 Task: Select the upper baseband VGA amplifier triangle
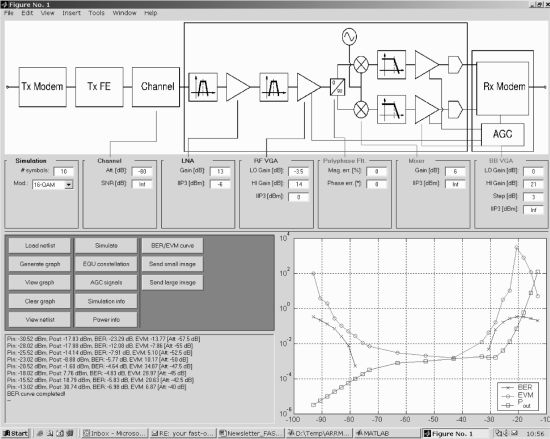pos(427,65)
